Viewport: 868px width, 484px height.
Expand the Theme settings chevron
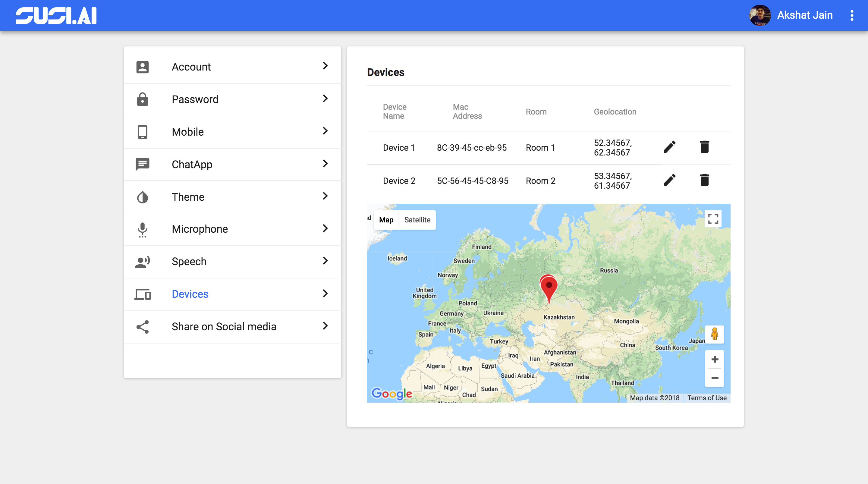click(325, 196)
